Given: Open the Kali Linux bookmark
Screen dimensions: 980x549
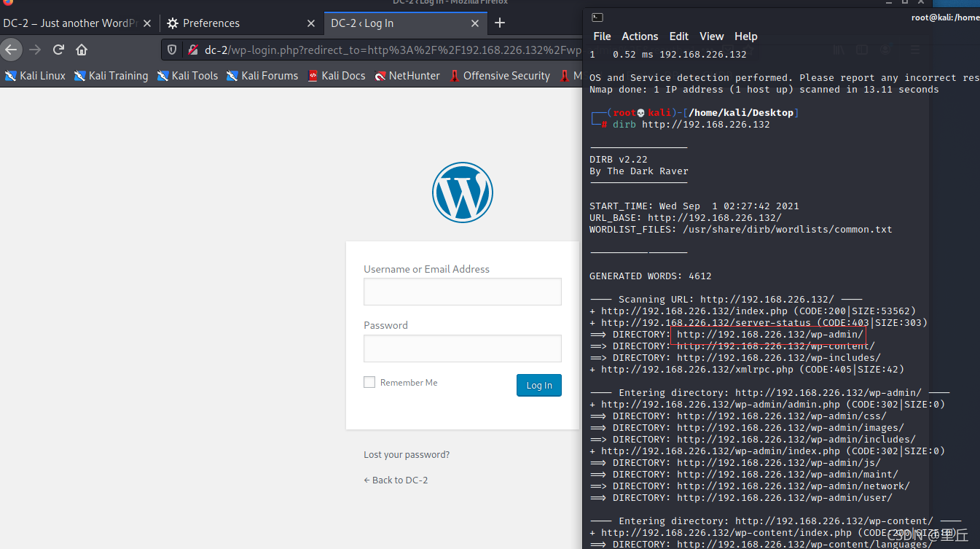Looking at the screenshot, I should click(x=35, y=75).
